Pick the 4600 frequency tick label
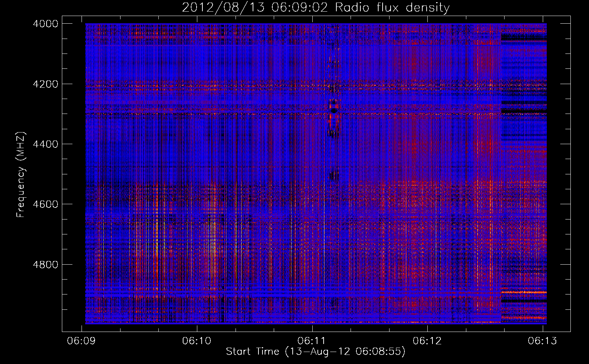 pos(46,204)
